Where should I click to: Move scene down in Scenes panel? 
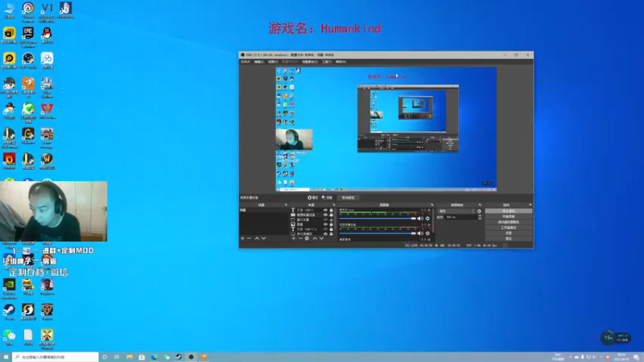[x=264, y=238]
